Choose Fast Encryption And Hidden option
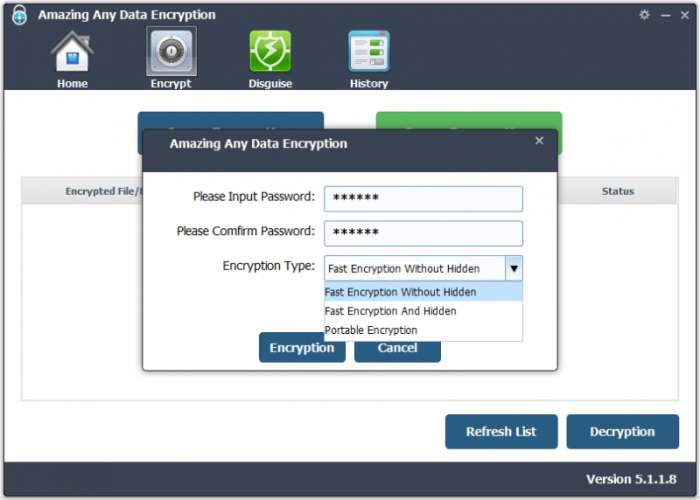700x500 pixels. 423,311
